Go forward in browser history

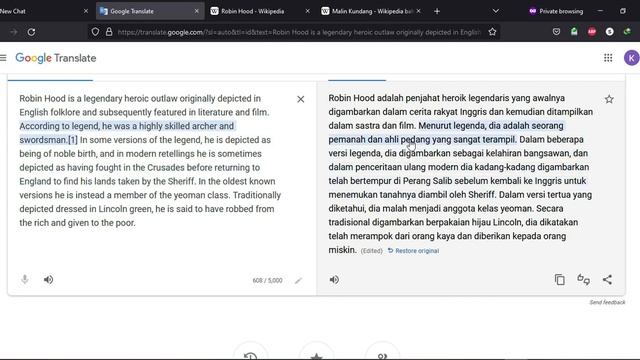click(x=13, y=32)
